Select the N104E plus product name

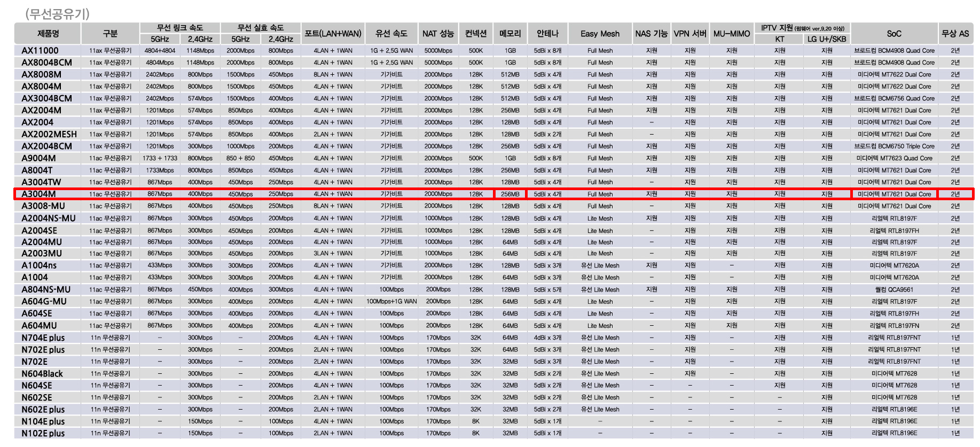[43, 421]
